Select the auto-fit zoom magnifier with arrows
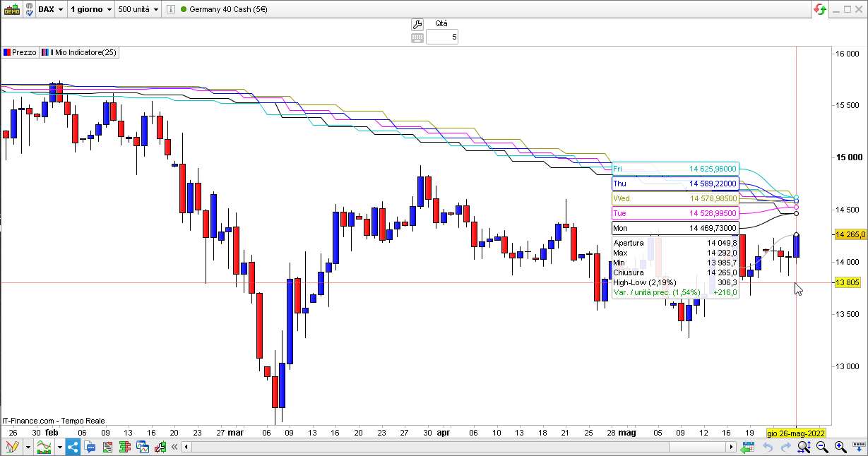The height and width of the screenshot is (456, 868). coord(804,447)
